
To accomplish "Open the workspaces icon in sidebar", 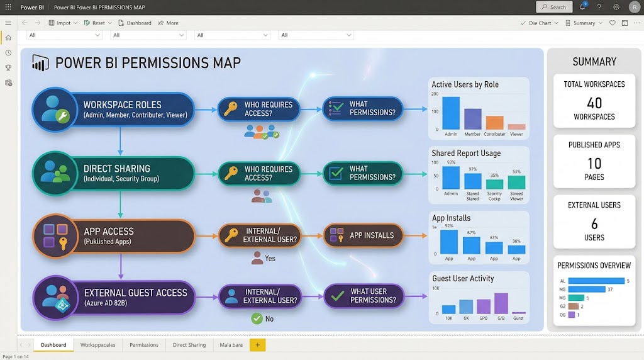I will coord(8,83).
